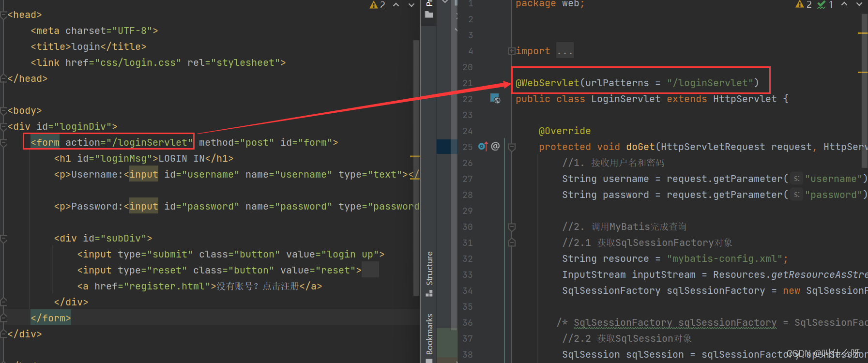Click the "package web;" declaration

550,4
